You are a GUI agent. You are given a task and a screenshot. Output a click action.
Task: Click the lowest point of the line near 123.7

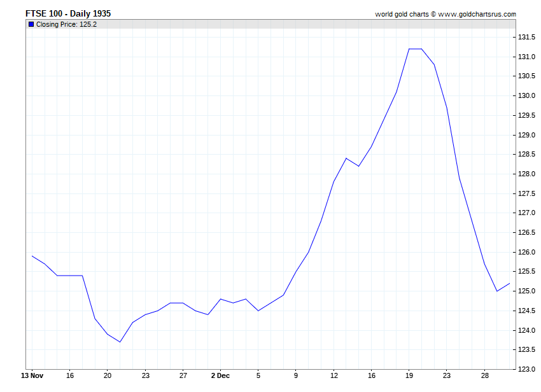pyautogui.click(x=120, y=342)
